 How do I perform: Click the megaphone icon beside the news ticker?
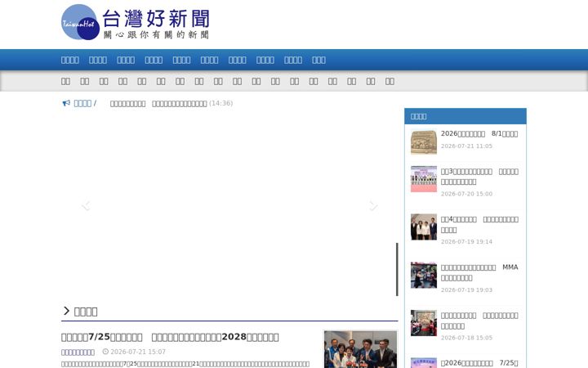(x=66, y=103)
